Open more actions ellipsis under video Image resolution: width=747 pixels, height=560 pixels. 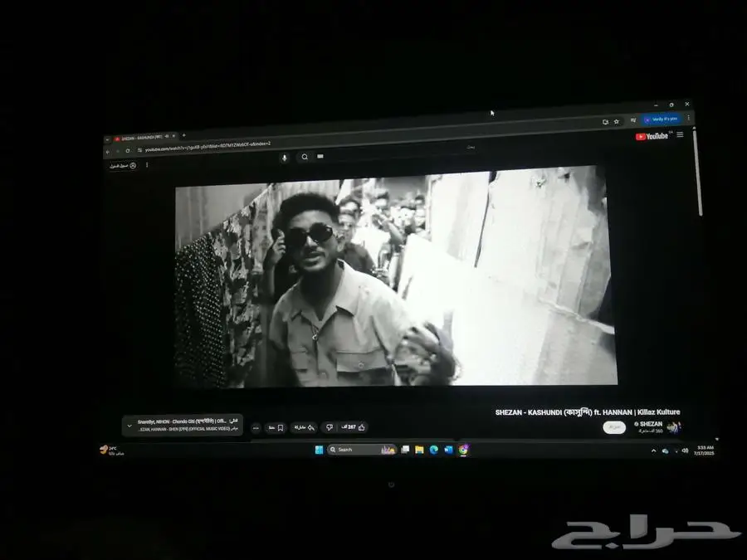coord(256,428)
